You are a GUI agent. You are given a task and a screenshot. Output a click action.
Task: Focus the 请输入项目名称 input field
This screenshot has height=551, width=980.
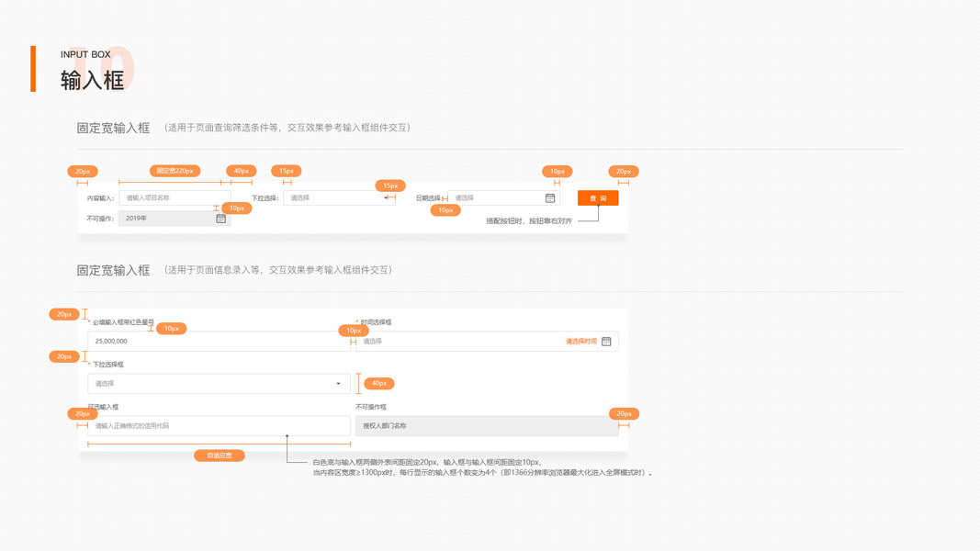click(175, 198)
